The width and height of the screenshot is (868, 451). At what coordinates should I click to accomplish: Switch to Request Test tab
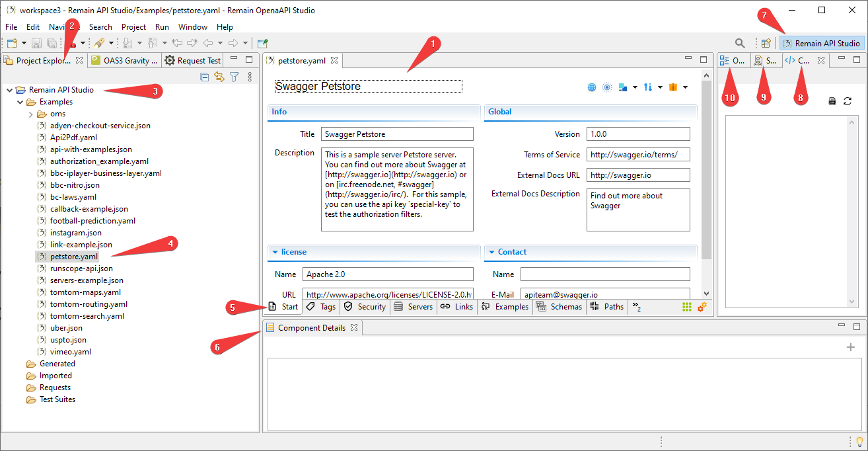pyautogui.click(x=192, y=60)
